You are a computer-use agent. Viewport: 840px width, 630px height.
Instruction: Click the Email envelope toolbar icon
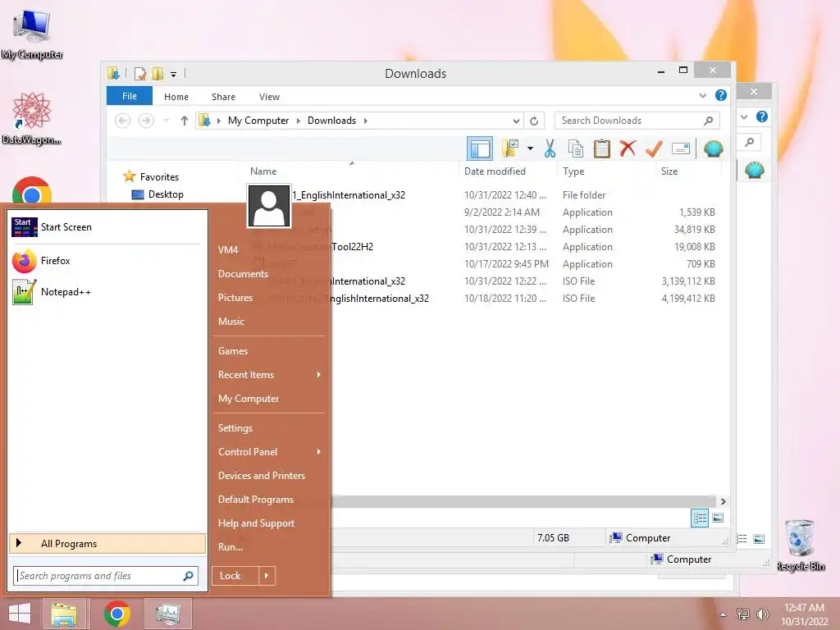(x=680, y=148)
